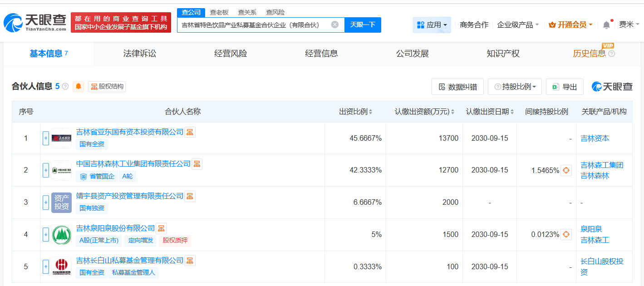Click the 天眼一下 search button
644x286 pixels.
pyautogui.click(x=363, y=25)
